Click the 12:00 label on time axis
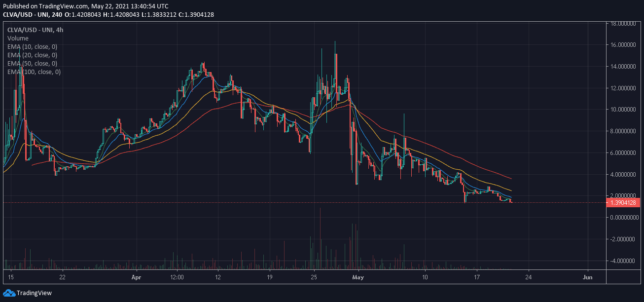The height and width of the screenshot is (302, 644). 177,277
